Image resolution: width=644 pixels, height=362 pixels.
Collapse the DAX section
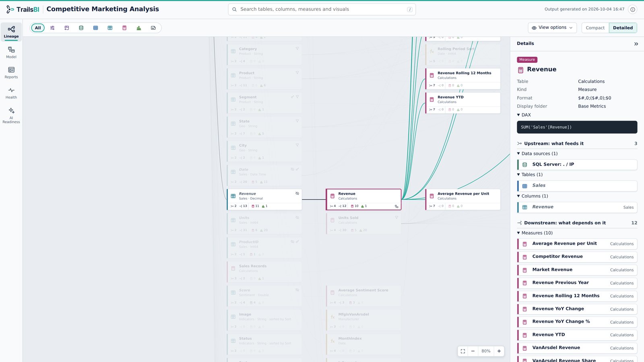(524, 115)
